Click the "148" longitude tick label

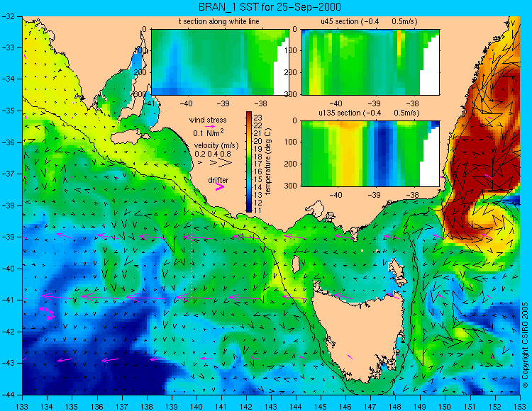click(395, 406)
